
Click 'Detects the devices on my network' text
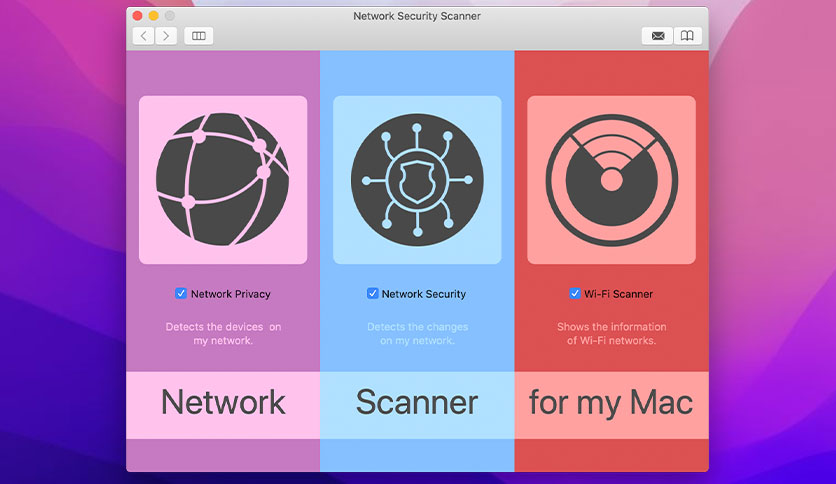click(223, 334)
